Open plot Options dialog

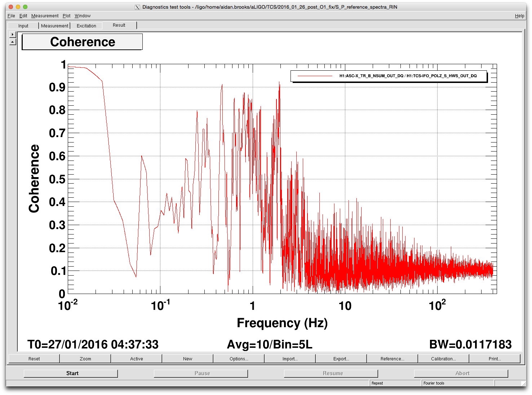[x=239, y=359]
